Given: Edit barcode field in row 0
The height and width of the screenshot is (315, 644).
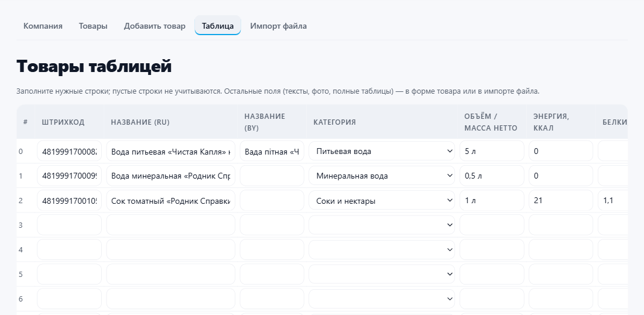Looking at the screenshot, I should click(x=70, y=151).
